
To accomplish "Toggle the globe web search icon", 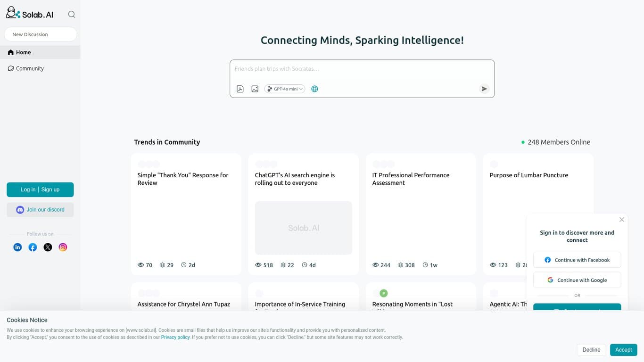I will click(x=314, y=89).
